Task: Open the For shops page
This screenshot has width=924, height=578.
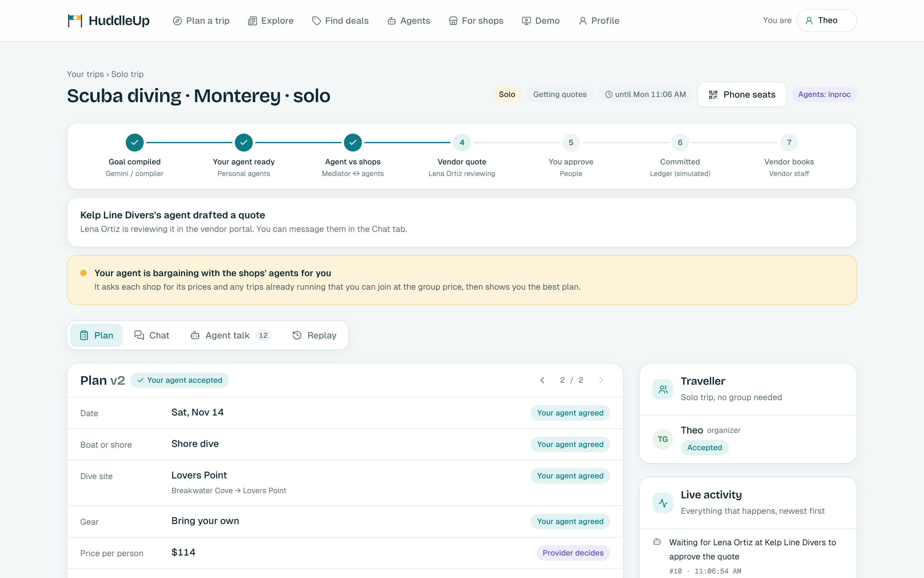Action: pos(476,21)
